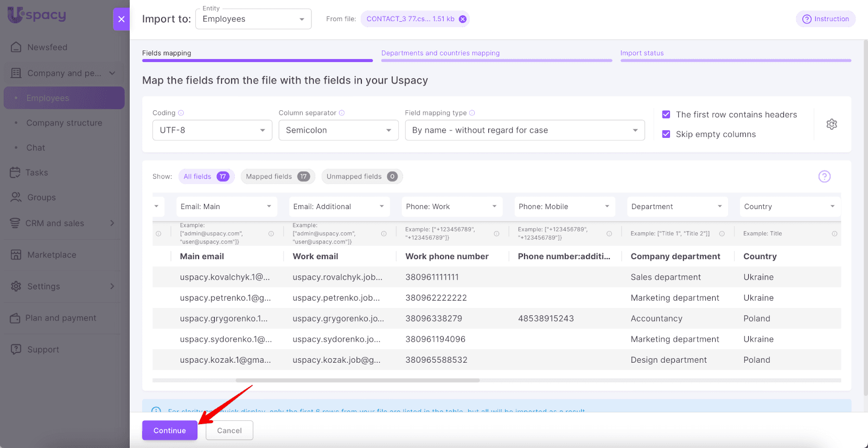This screenshot has width=868, height=448.
Task: Open the Entity Employees dropdown
Action: click(x=253, y=19)
